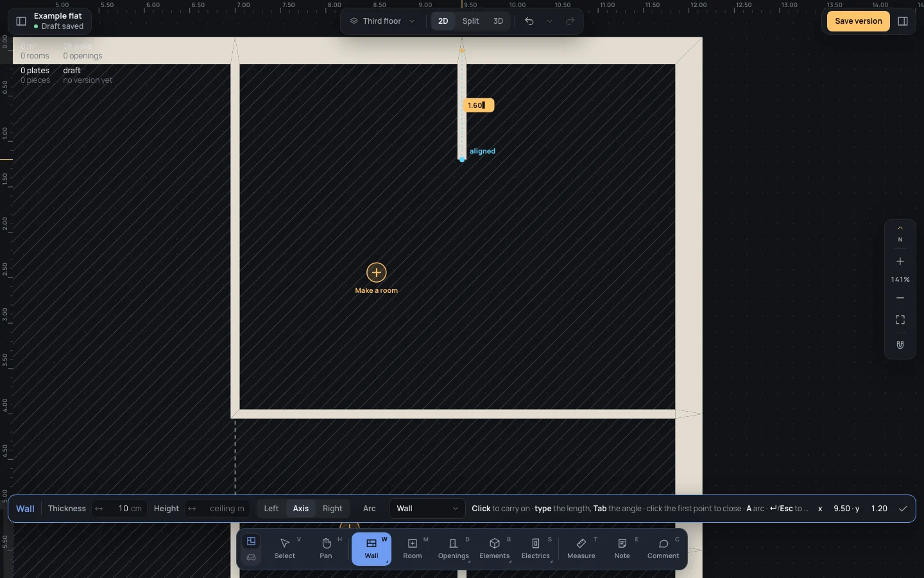Set wall alignment to Left

pos(271,509)
